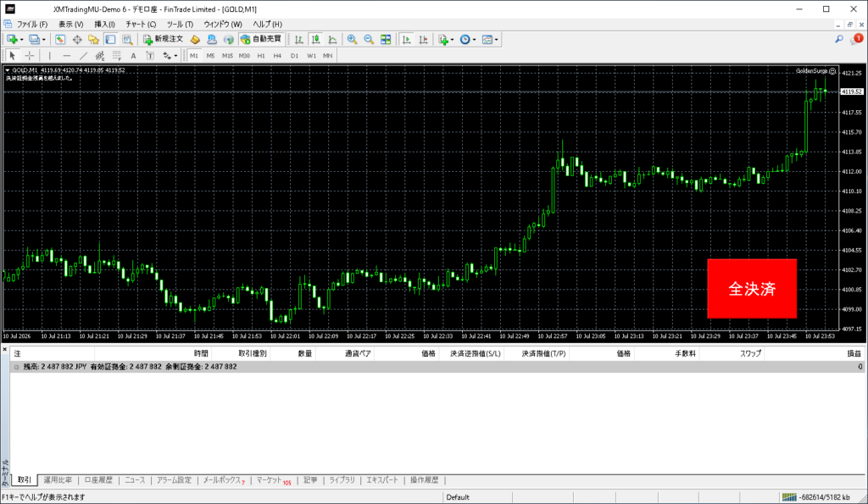Select the H1 timeframe
The width and height of the screenshot is (868, 504).
coord(261,55)
